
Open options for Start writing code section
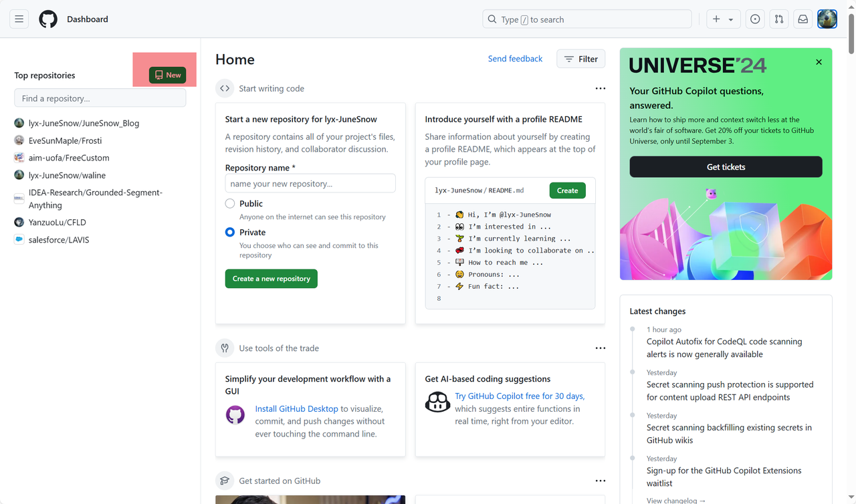601,88
